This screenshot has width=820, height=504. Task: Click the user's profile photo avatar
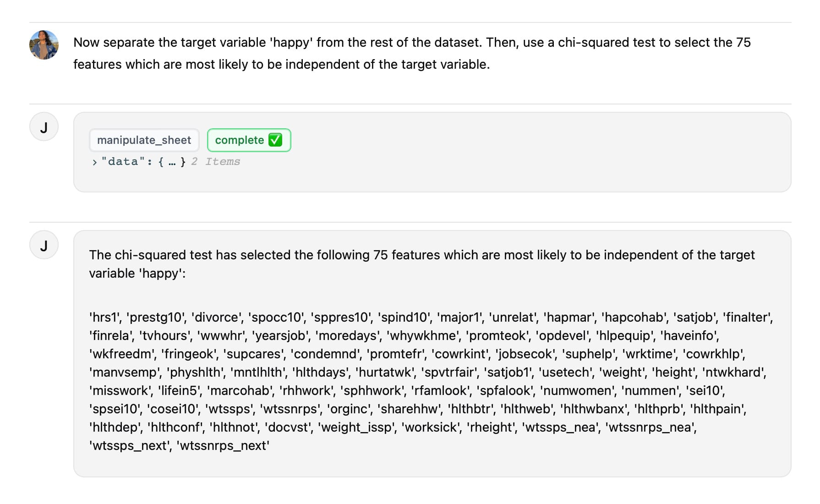(44, 45)
